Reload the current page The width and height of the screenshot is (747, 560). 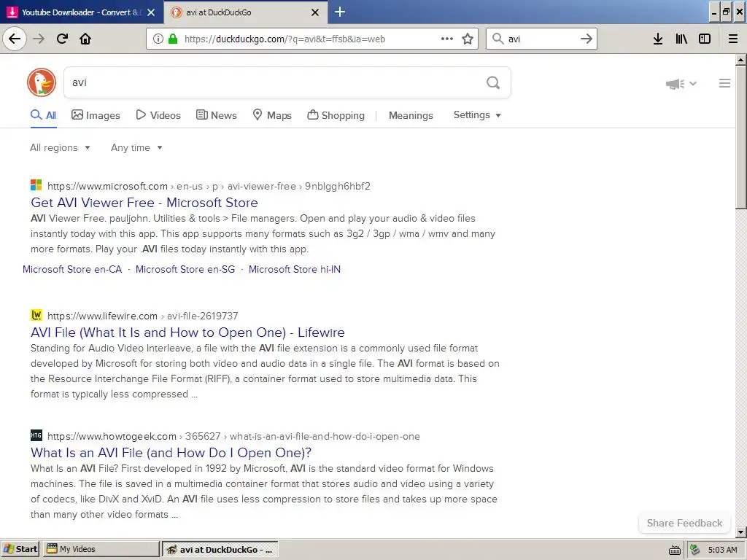tap(62, 39)
